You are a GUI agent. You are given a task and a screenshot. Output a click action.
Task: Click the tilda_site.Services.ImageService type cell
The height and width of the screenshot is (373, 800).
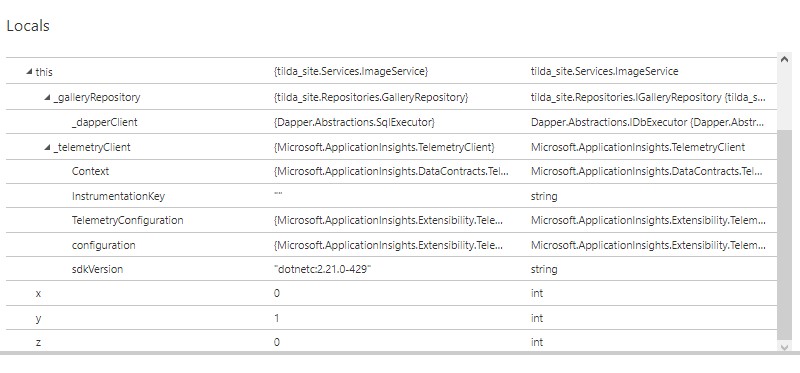pyautogui.click(x=605, y=71)
